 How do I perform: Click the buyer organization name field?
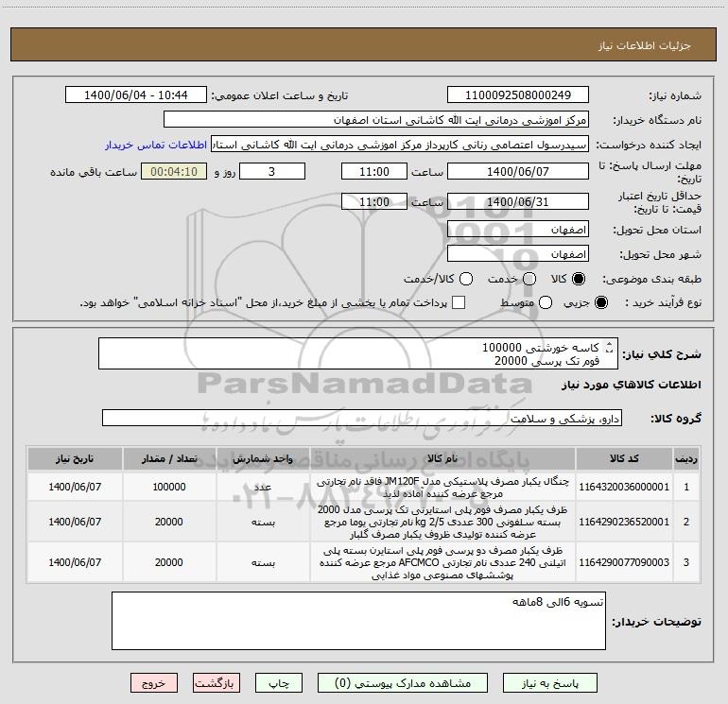pos(376,119)
